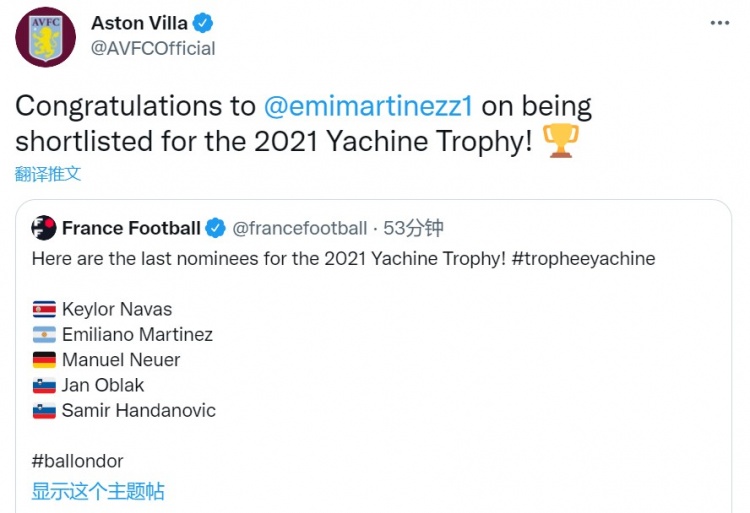The image size is (750, 513).
Task: Open the @emimartinezz1 mention
Action: click(x=368, y=106)
